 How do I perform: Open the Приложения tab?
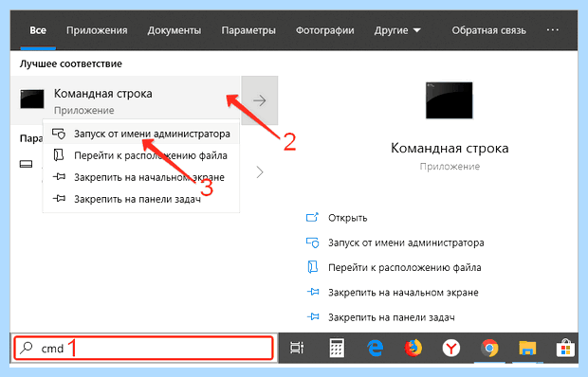[x=97, y=30]
